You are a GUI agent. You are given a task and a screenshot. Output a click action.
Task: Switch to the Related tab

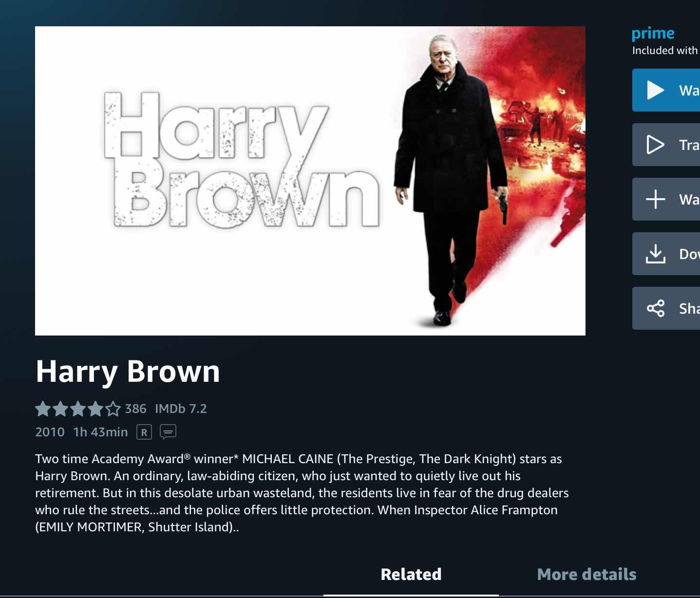(x=411, y=575)
